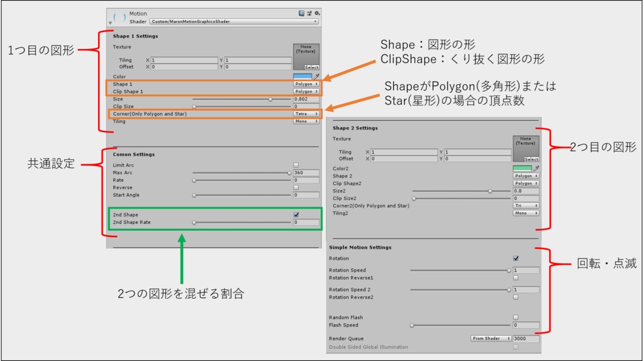Click Shape 1 Clip Size slider handle

[x=194, y=106]
